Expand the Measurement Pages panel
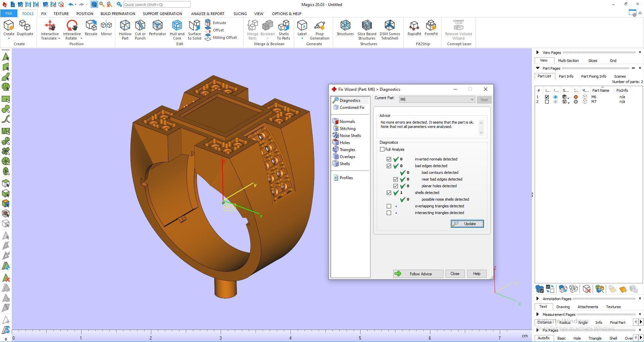This screenshot has width=644, height=342. click(x=538, y=314)
